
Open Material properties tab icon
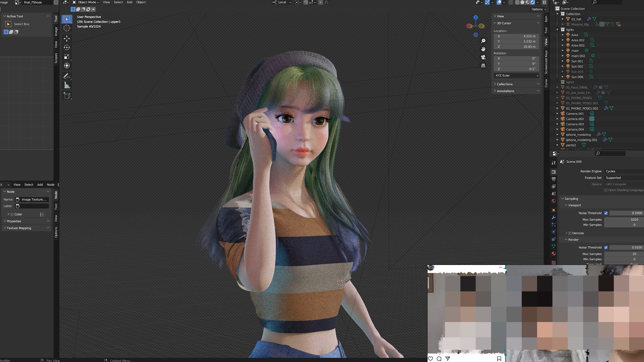(x=554, y=254)
